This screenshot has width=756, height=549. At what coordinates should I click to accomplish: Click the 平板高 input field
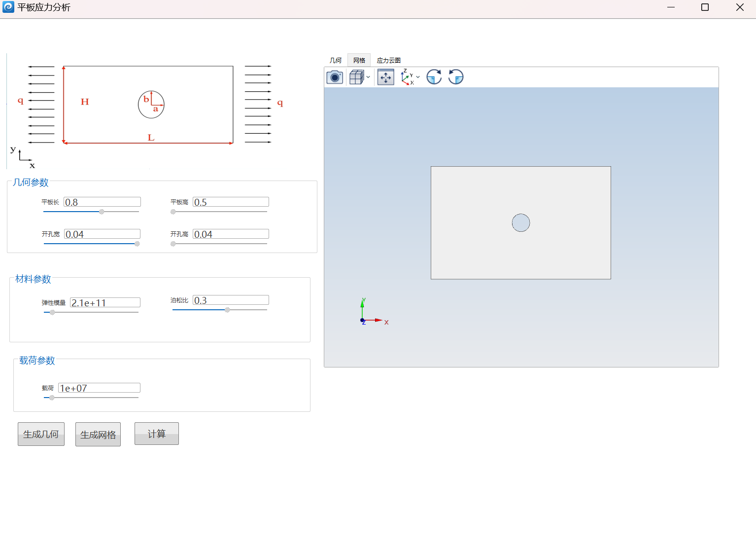click(x=231, y=202)
